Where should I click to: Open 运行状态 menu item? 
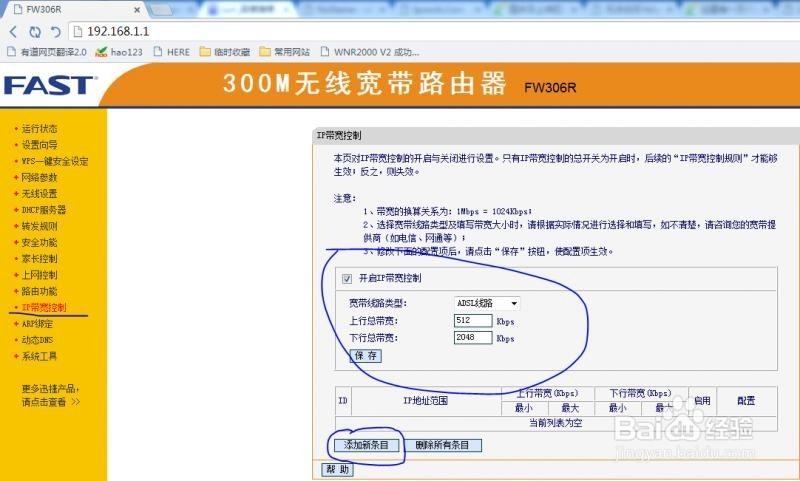coord(39,129)
